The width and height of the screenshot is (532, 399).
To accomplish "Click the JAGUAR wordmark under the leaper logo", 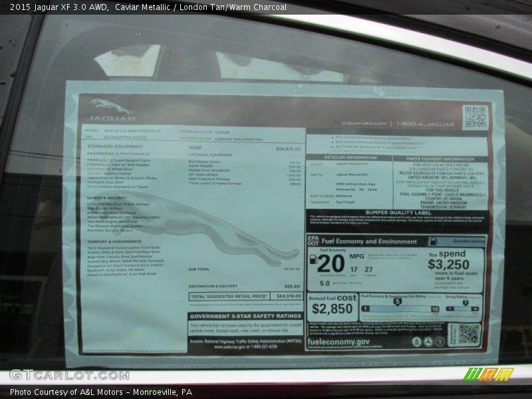I will tap(112, 119).
